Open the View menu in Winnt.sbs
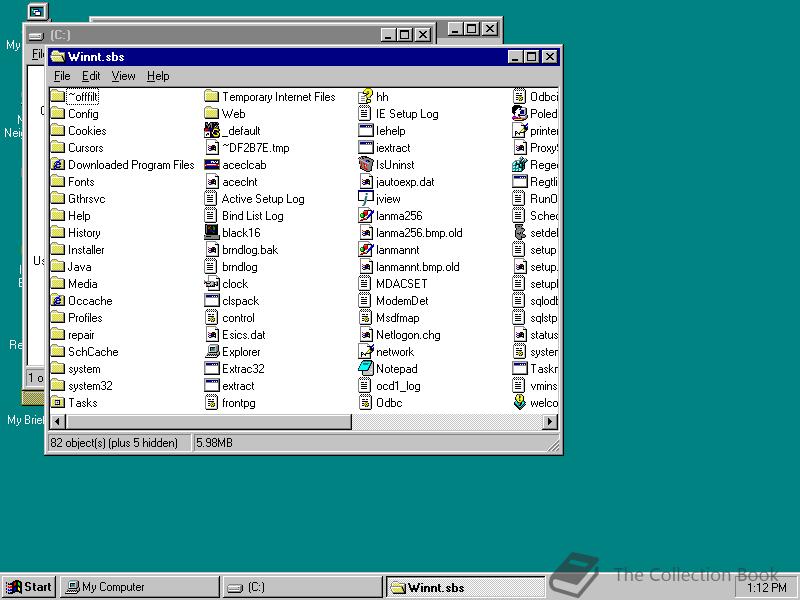The width and height of the screenshot is (800, 600). [x=123, y=76]
